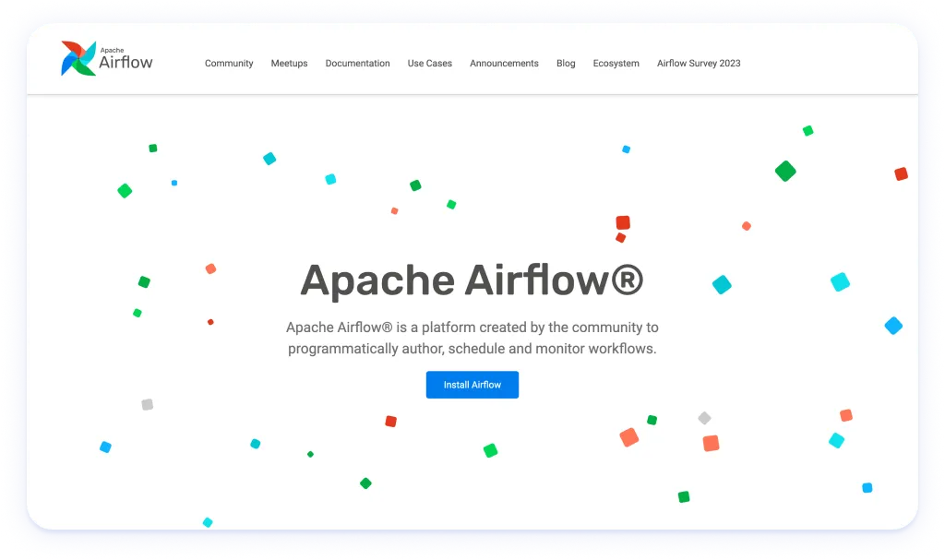
Task: Open the Ecosystem page
Action: 616,64
